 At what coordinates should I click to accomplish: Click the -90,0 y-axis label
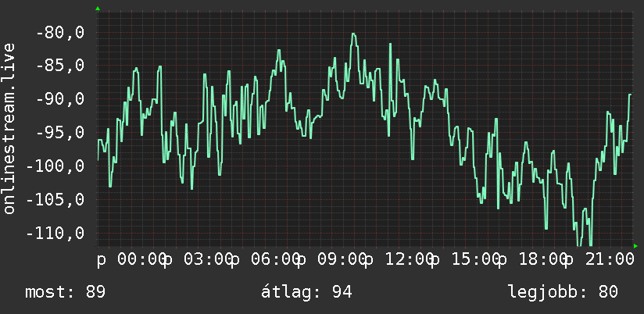[x=60, y=99]
